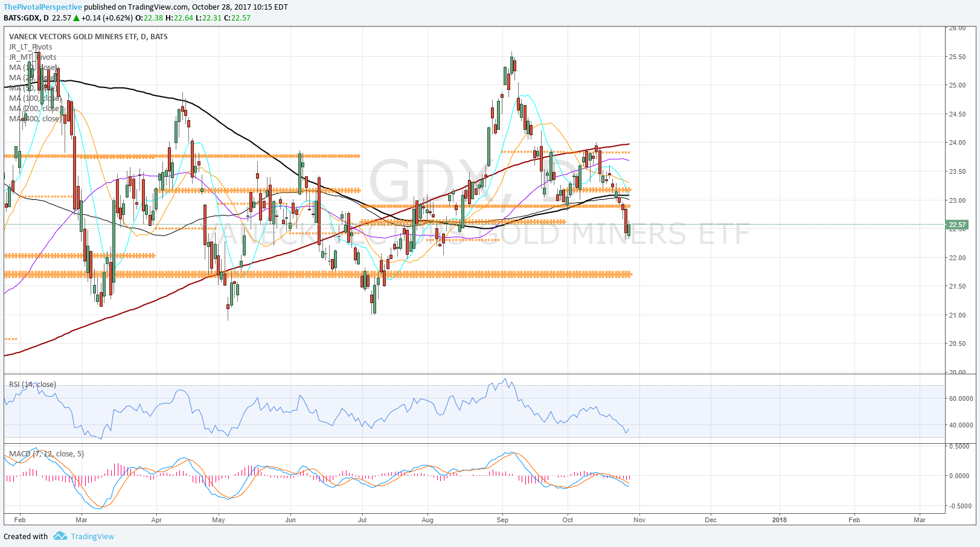Click the TradingView logo icon
Screen dimensions: 980x547
(60, 536)
